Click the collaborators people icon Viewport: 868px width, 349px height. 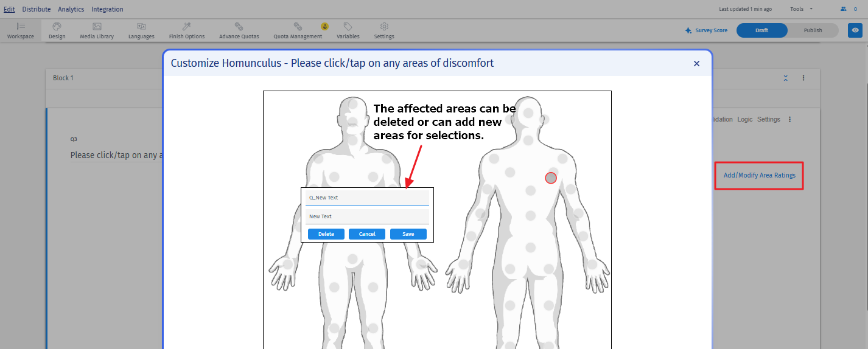pos(844,9)
